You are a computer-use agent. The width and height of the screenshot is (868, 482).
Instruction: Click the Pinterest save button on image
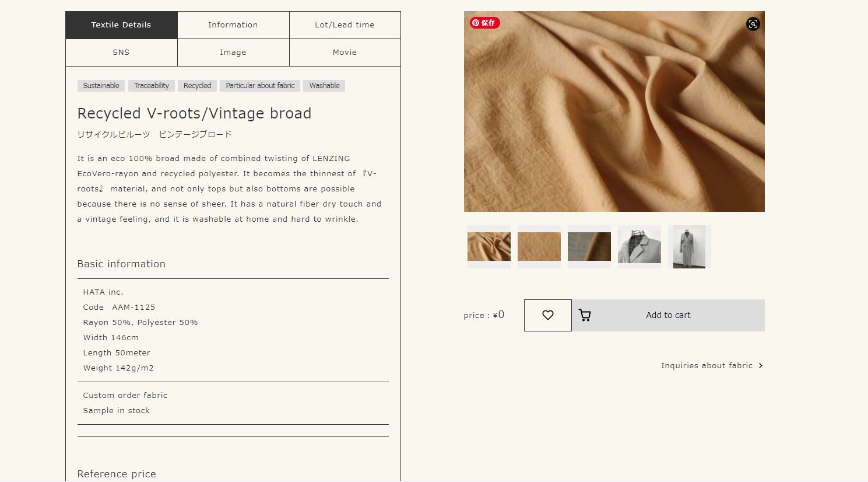485,23
